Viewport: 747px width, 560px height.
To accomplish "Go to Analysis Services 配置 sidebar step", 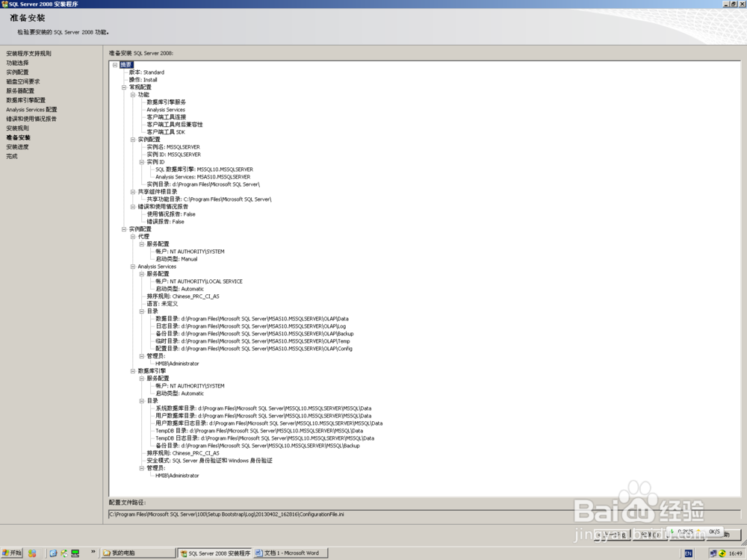I will pos(31,110).
